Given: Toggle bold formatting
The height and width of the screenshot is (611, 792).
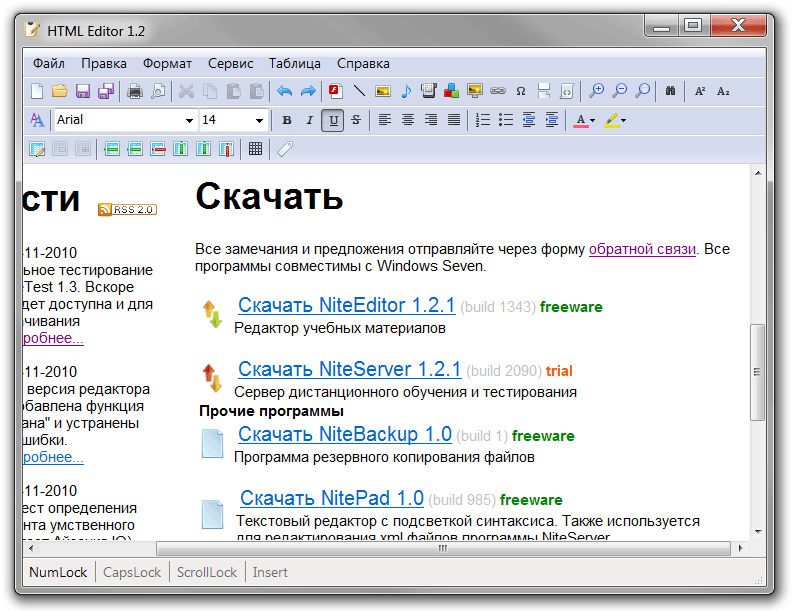Looking at the screenshot, I should [x=287, y=120].
